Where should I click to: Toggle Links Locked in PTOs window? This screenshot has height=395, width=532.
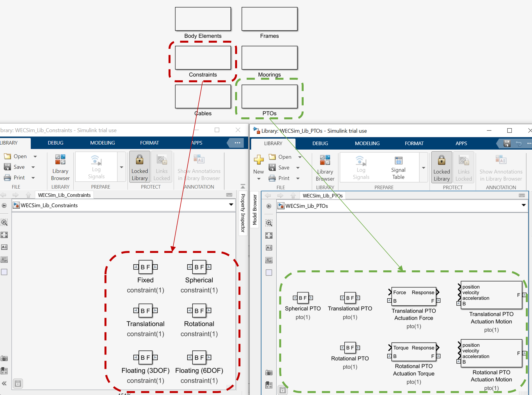pos(463,168)
